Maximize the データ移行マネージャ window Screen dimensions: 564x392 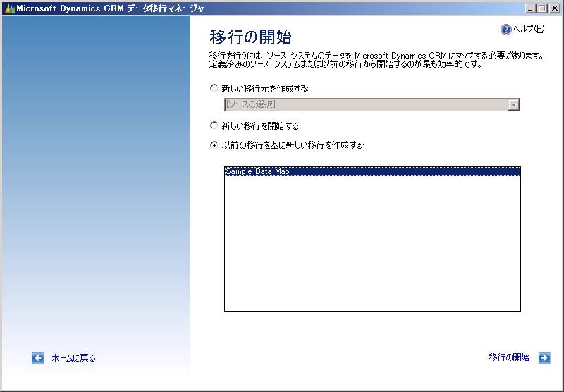(x=542, y=8)
